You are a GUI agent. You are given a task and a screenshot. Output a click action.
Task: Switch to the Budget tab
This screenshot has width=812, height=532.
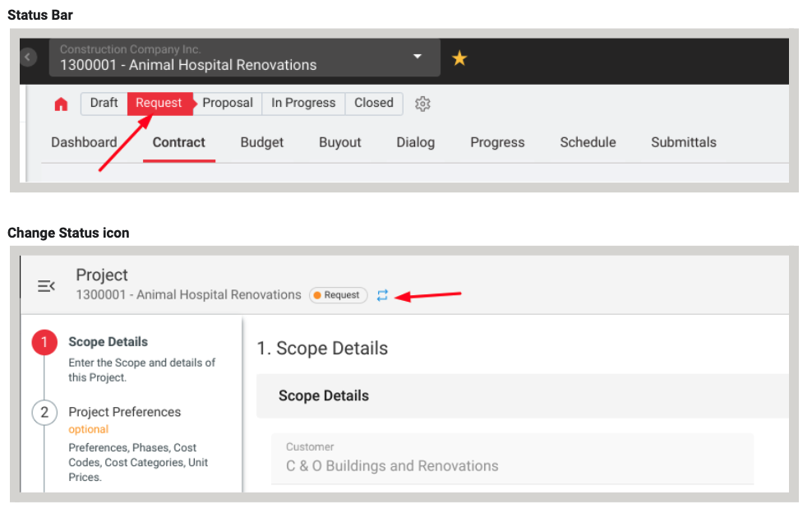click(262, 142)
